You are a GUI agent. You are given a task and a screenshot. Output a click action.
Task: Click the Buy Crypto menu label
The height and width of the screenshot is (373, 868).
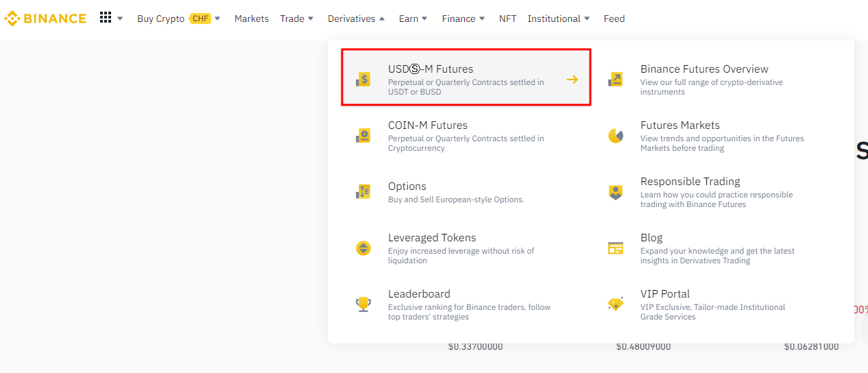160,19
